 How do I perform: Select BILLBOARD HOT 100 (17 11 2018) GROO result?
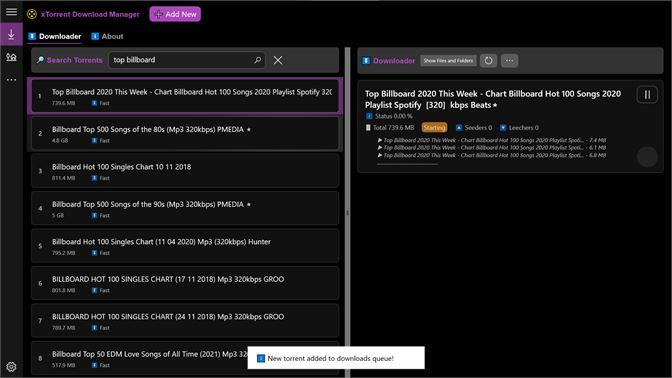click(185, 283)
